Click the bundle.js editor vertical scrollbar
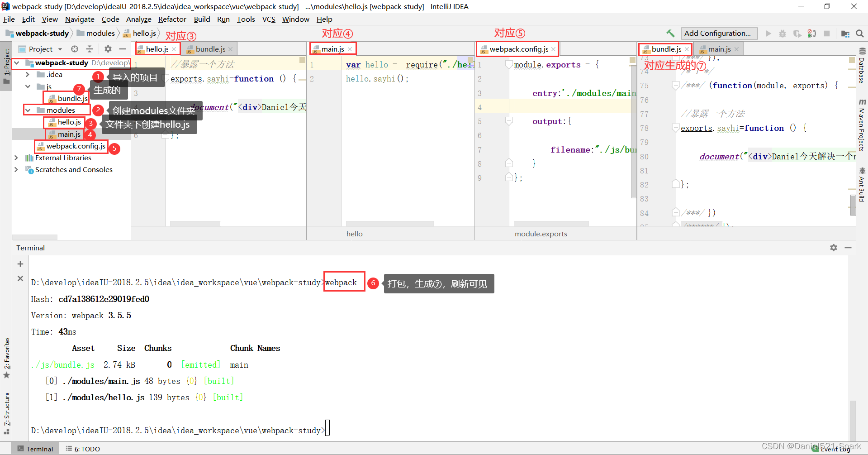868x455 pixels. [853, 205]
